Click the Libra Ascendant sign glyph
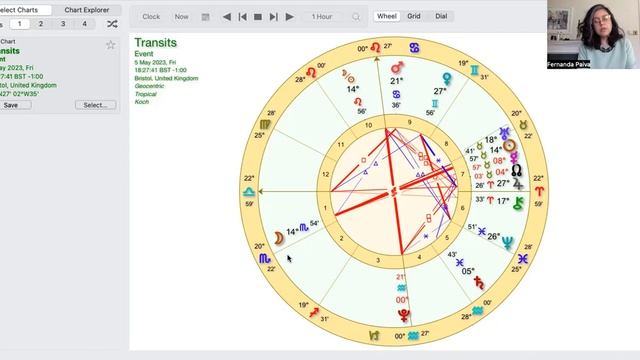Viewport: 640px width, 360px height. tap(249, 191)
